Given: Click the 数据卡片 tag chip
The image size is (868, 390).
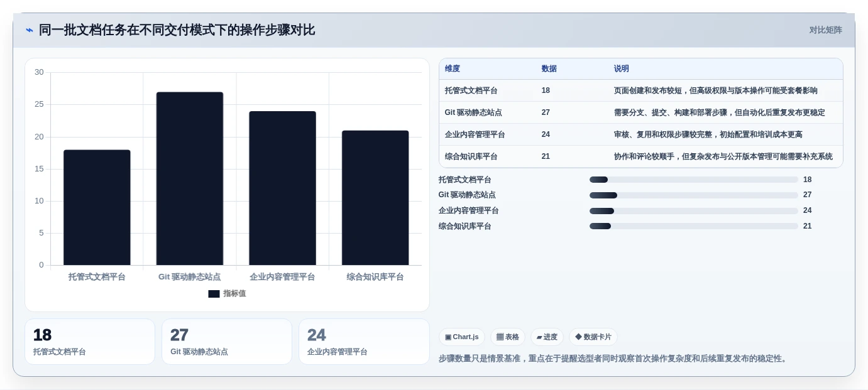Looking at the screenshot, I should point(593,337).
